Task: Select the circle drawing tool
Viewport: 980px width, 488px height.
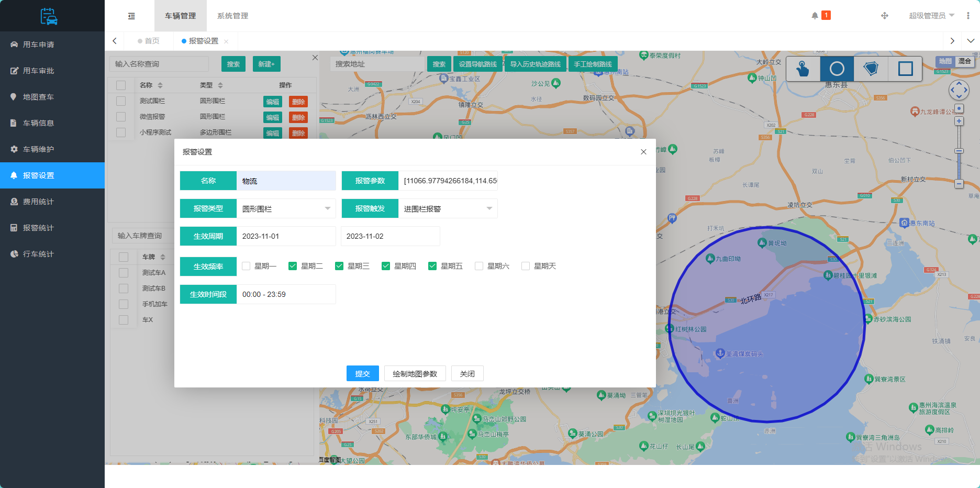Action: click(x=837, y=69)
